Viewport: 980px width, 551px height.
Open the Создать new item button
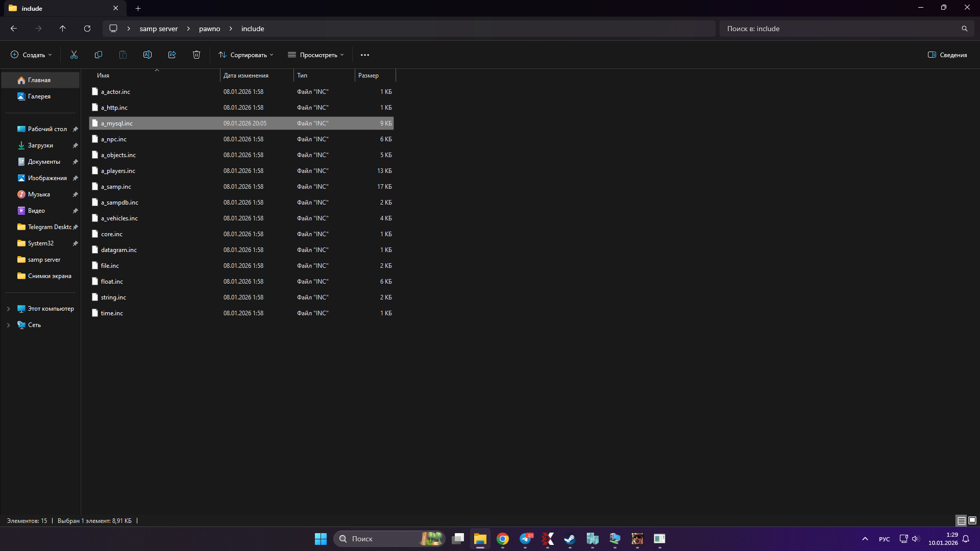coord(32,55)
